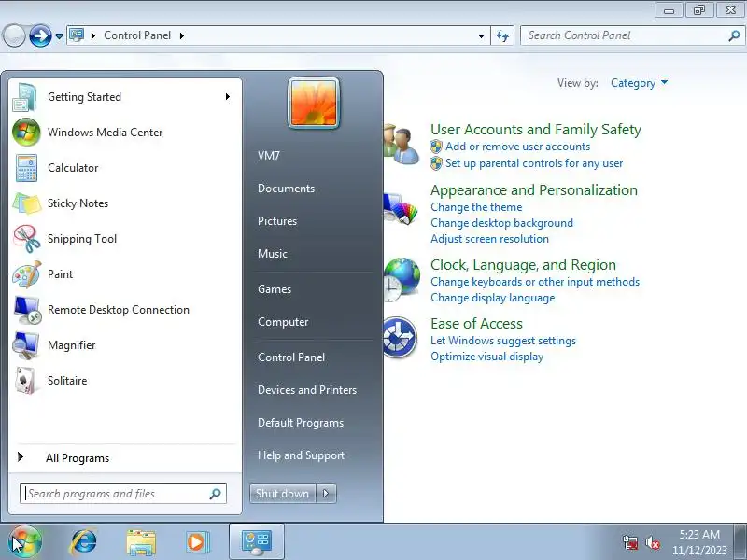The width and height of the screenshot is (747, 560).
Task: Launch the Snipping Tool icon
Action: 26,239
